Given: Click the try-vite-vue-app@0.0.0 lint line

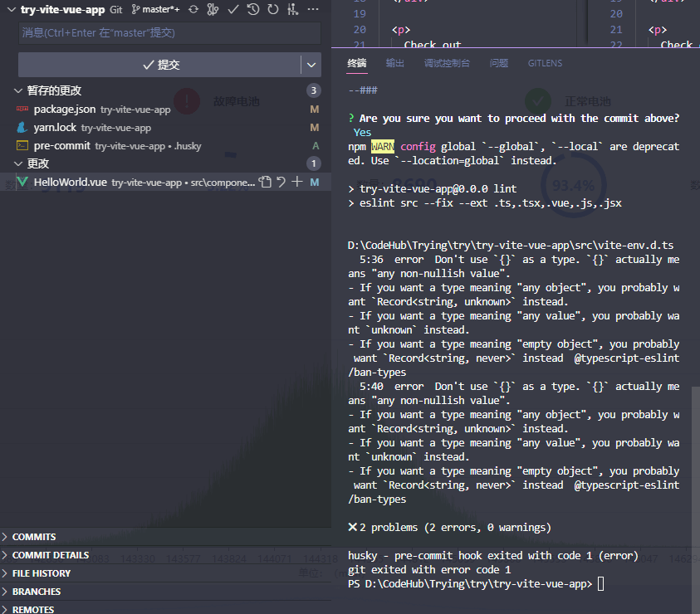Looking at the screenshot, I should click(432, 188).
